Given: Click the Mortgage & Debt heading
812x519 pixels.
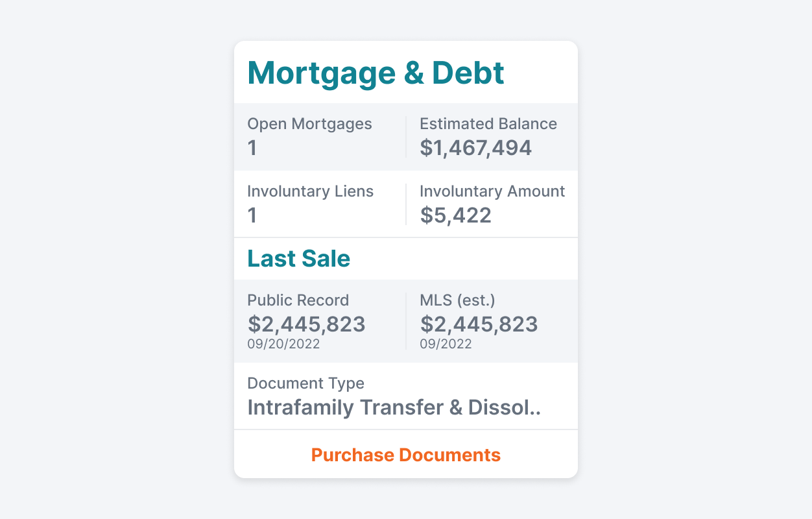Looking at the screenshot, I should coord(376,73).
